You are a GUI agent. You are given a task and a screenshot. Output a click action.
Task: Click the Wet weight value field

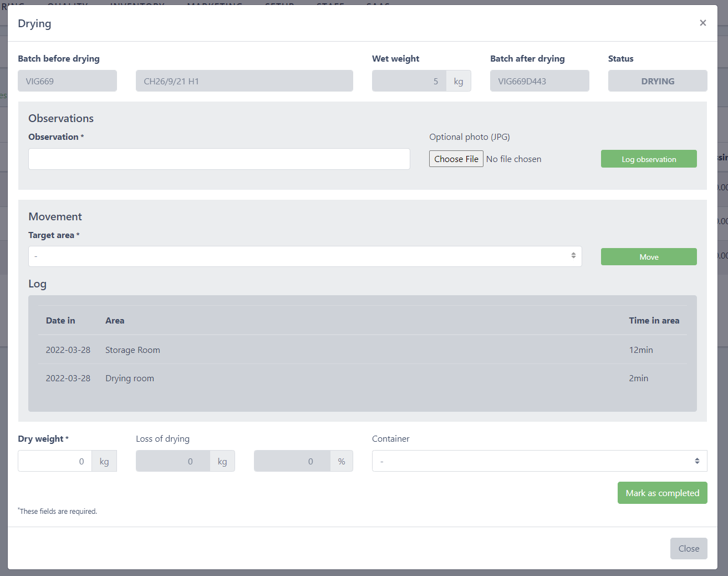(x=409, y=81)
